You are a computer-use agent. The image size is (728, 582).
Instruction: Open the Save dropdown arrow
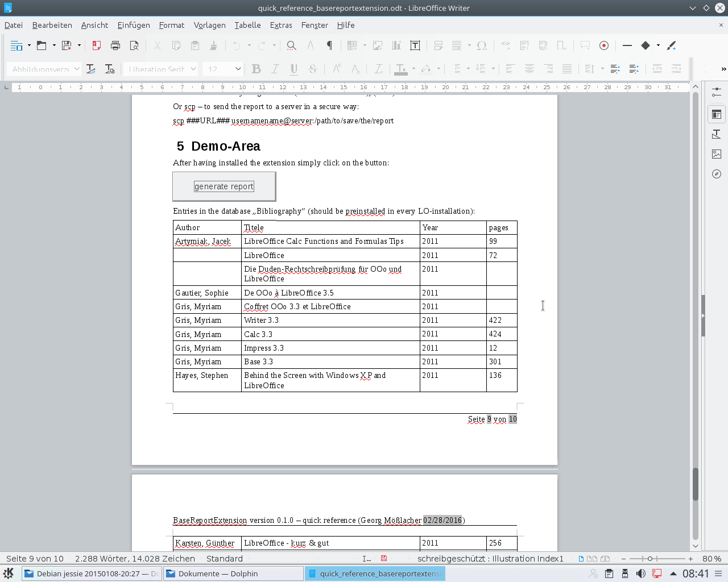[79, 45]
